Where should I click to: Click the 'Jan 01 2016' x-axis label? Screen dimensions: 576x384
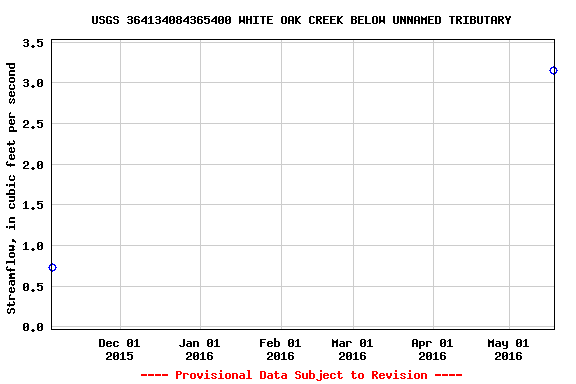[199, 349]
